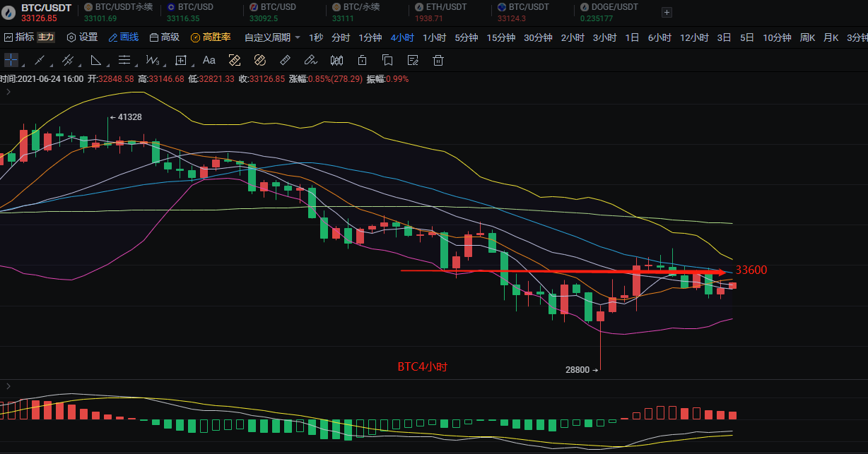Pick the trend line drawing tool
Image resolution: width=868 pixels, height=454 pixels.
40,60
